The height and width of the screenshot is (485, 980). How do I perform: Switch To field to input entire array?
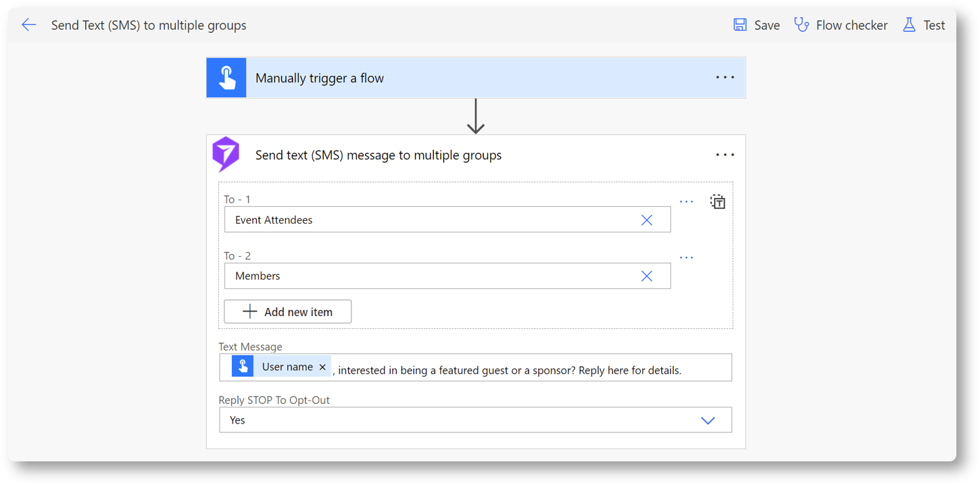click(x=717, y=201)
